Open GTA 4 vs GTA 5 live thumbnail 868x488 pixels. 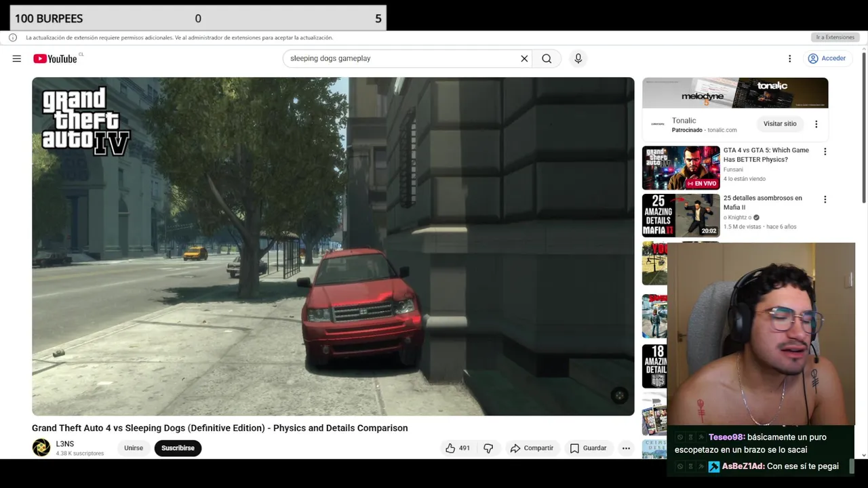pos(681,168)
